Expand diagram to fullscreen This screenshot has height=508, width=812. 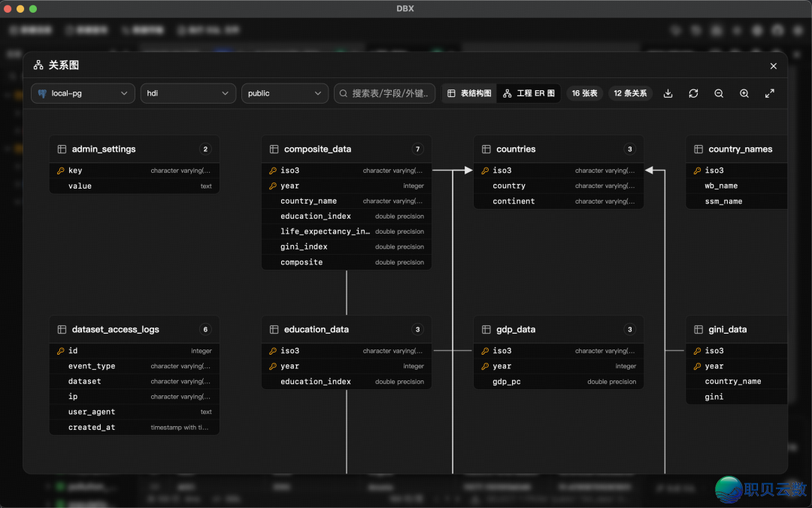point(770,93)
